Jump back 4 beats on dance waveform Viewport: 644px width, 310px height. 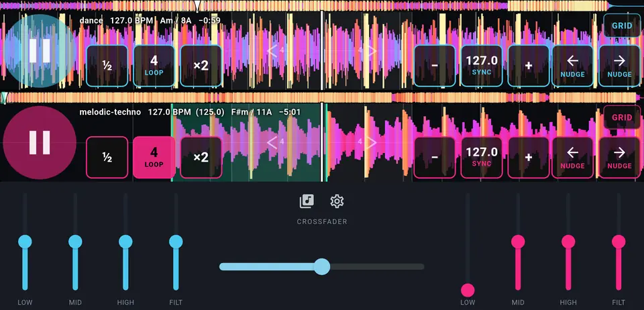coord(276,50)
